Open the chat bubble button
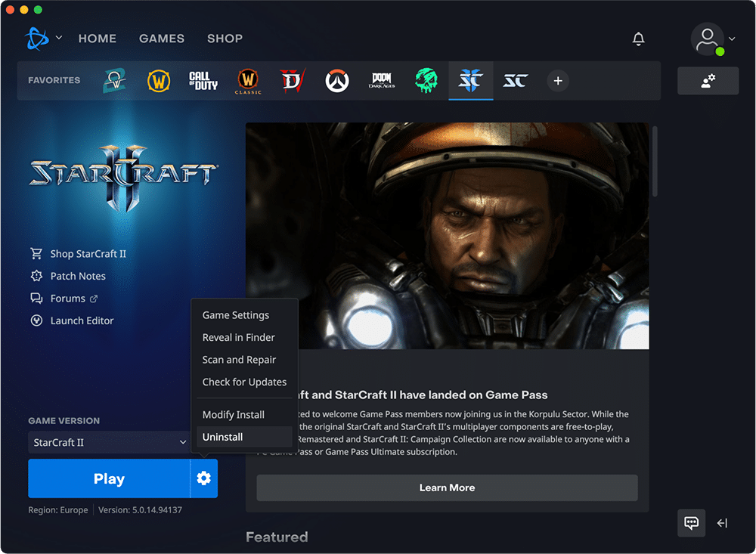The height and width of the screenshot is (554, 756). pyautogui.click(x=692, y=523)
